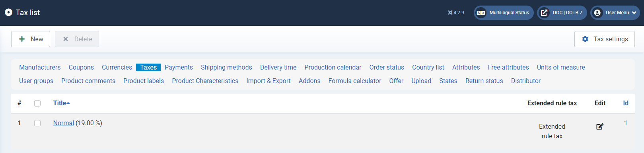Open the Normal tax title link
Screen dimensions: 644x153
[x=64, y=123]
